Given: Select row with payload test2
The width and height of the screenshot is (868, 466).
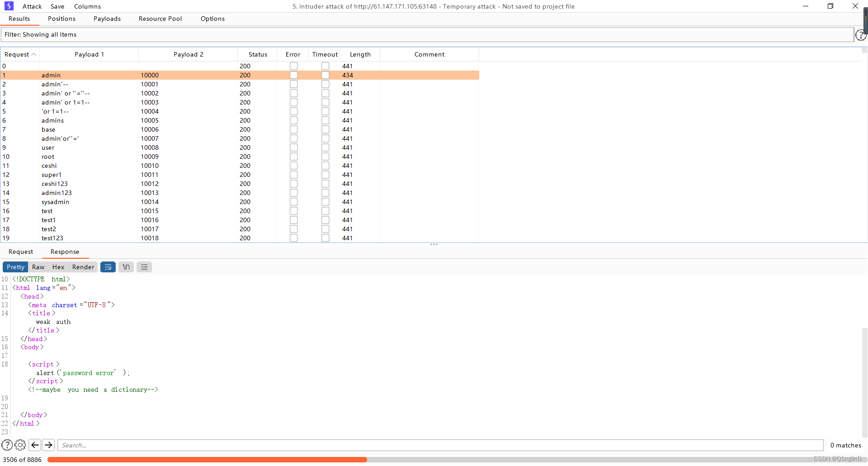Looking at the screenshot, I should [240, 229].
